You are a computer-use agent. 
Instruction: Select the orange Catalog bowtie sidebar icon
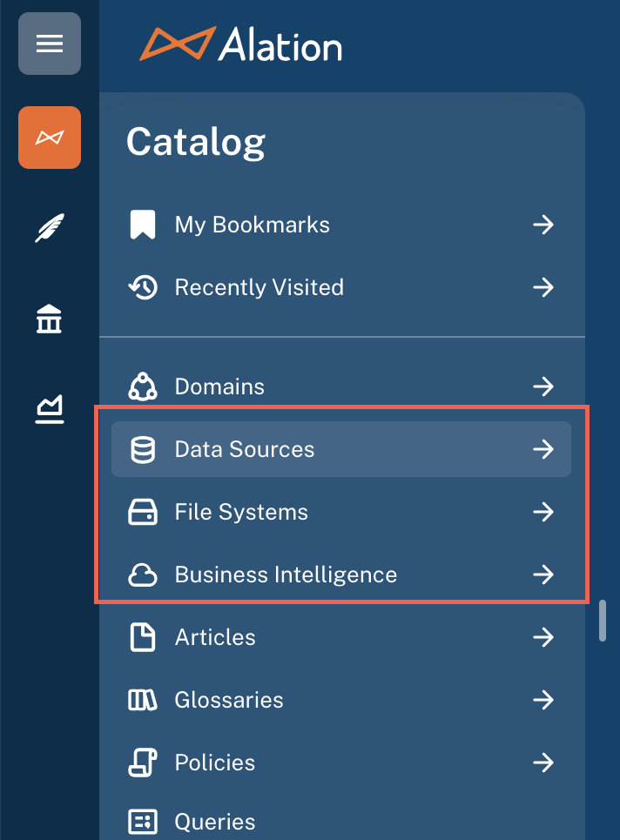click(50, 138)
